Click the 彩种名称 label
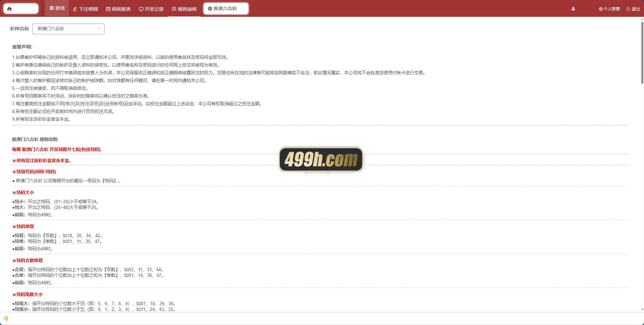The height and width of the screenshot is (325, 644). point(20,29)
